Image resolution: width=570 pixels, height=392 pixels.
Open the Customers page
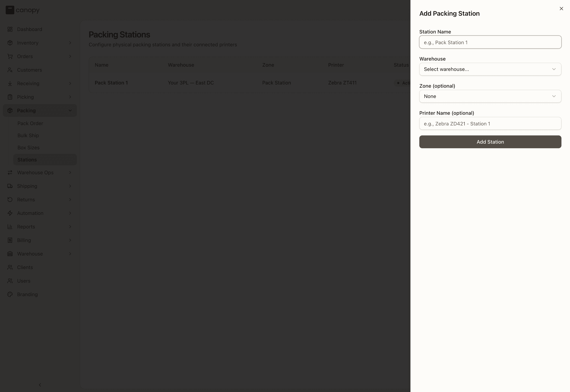[40, 70]
